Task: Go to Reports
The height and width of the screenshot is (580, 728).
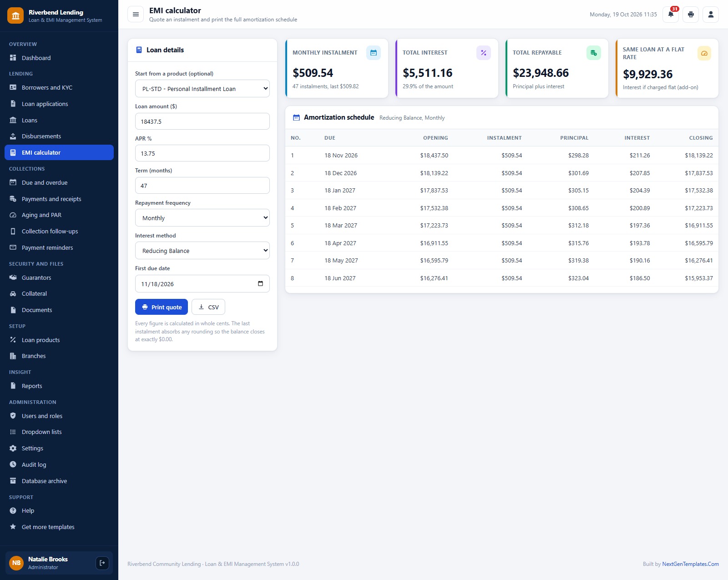Action: pos(59,386)
